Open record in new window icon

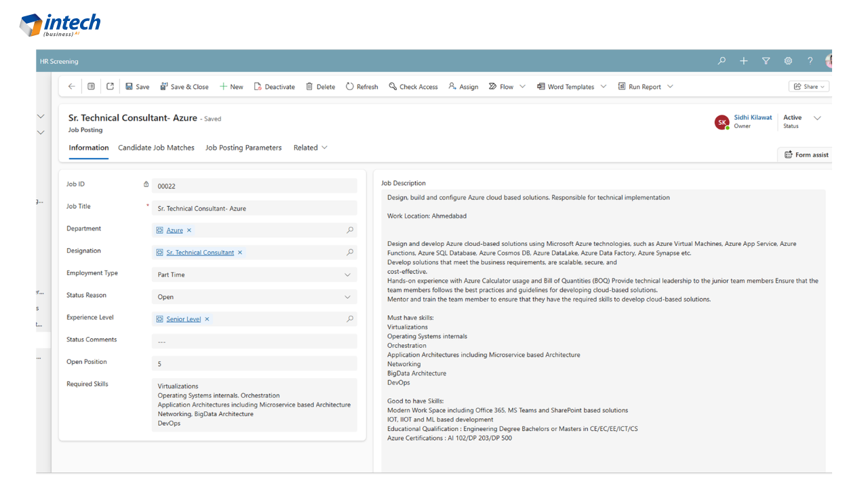coord(110,87)
